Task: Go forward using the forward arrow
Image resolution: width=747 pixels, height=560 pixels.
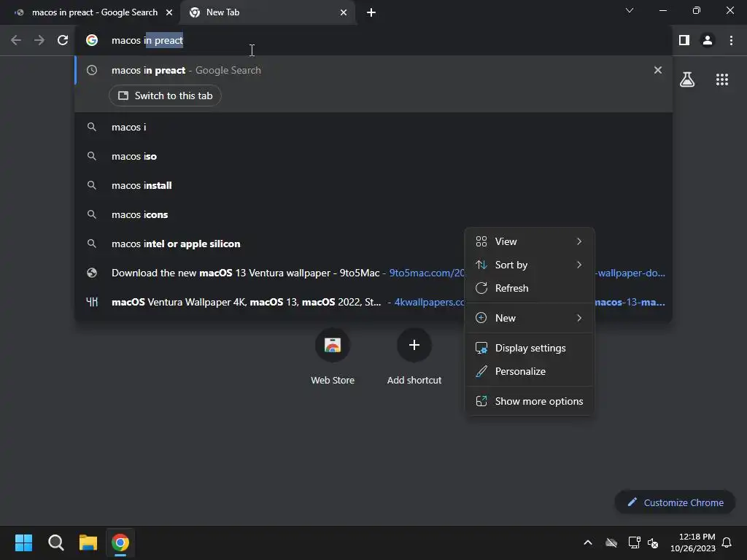Action: point(39,41)
